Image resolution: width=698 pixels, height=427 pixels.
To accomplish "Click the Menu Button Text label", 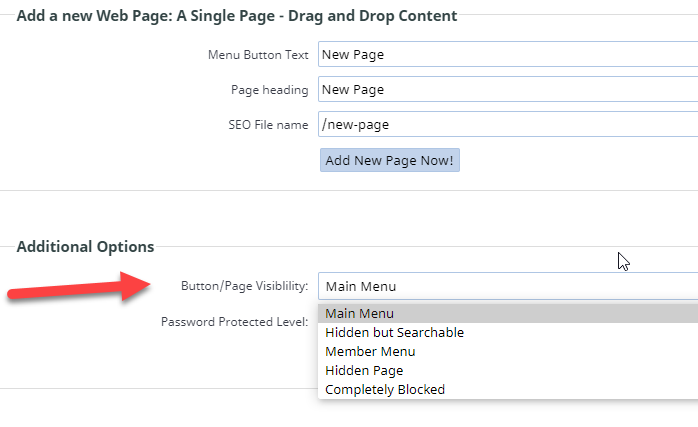I will point(258,55).
